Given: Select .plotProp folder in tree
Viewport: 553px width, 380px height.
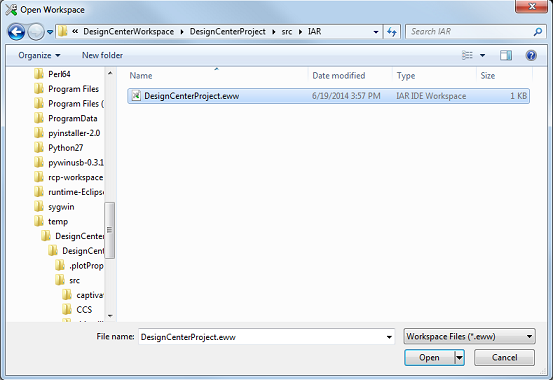Looking at the screenshot, I should point(86,266).
